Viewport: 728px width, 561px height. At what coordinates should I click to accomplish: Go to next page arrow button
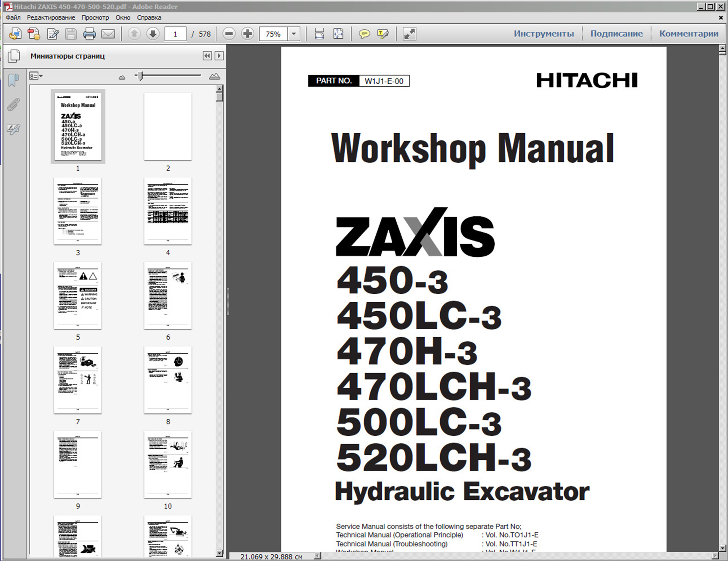(x=153, y=34)
